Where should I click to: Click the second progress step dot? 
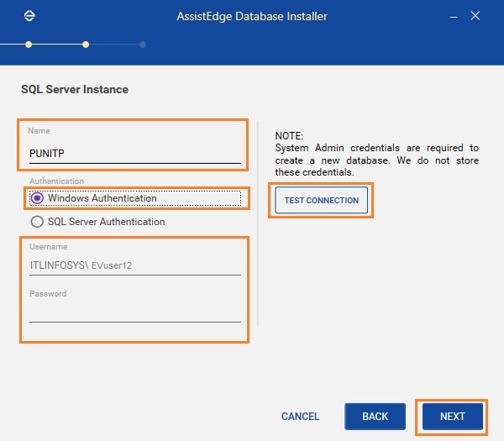coord(86,45)
